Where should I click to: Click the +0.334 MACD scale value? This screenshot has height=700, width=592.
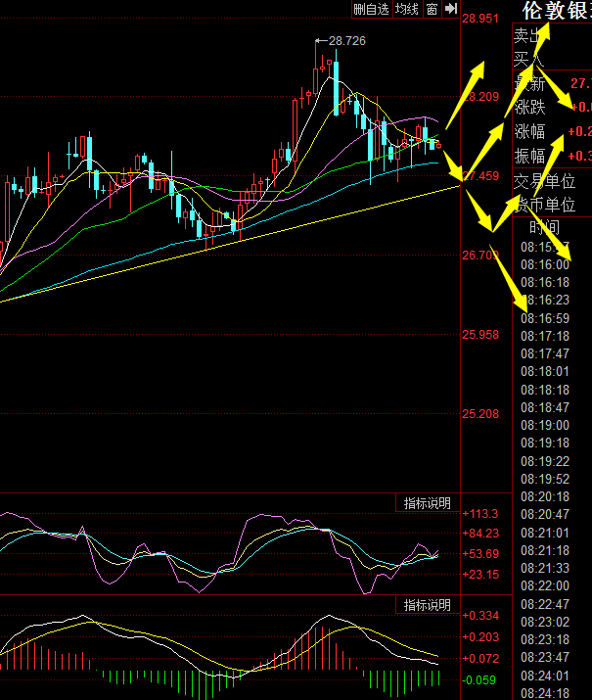(480, 615)
